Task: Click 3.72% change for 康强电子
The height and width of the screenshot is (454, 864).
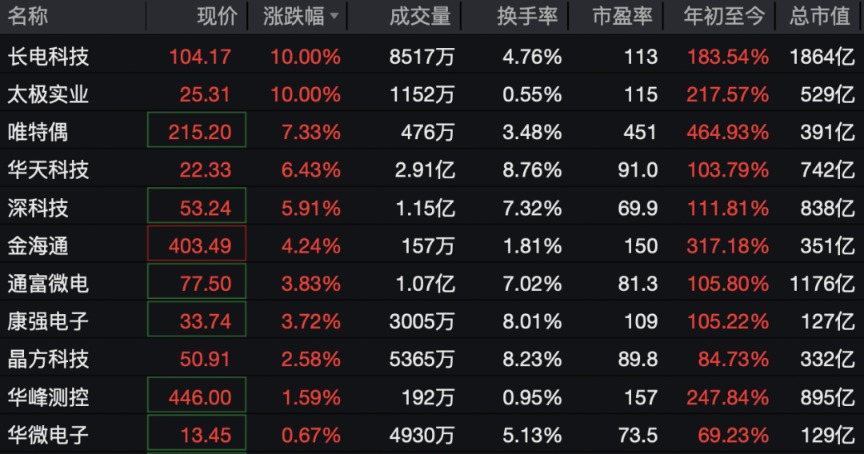Action: tap(311, 322)
